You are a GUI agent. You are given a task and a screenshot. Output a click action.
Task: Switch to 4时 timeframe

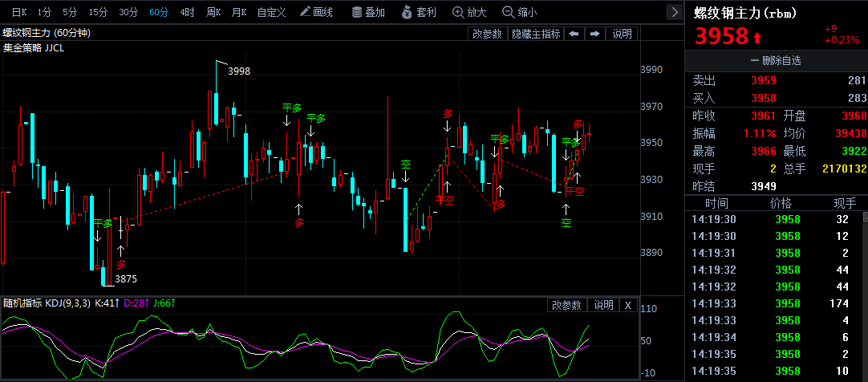pyautogui.click(x=188, y=11)
